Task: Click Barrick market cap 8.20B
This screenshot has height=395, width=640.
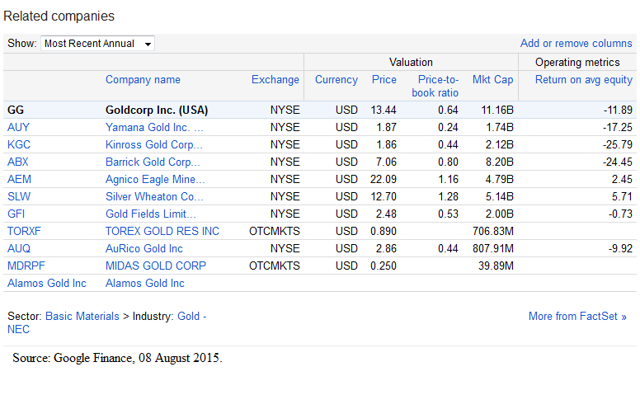Action: tap(500, 162)
